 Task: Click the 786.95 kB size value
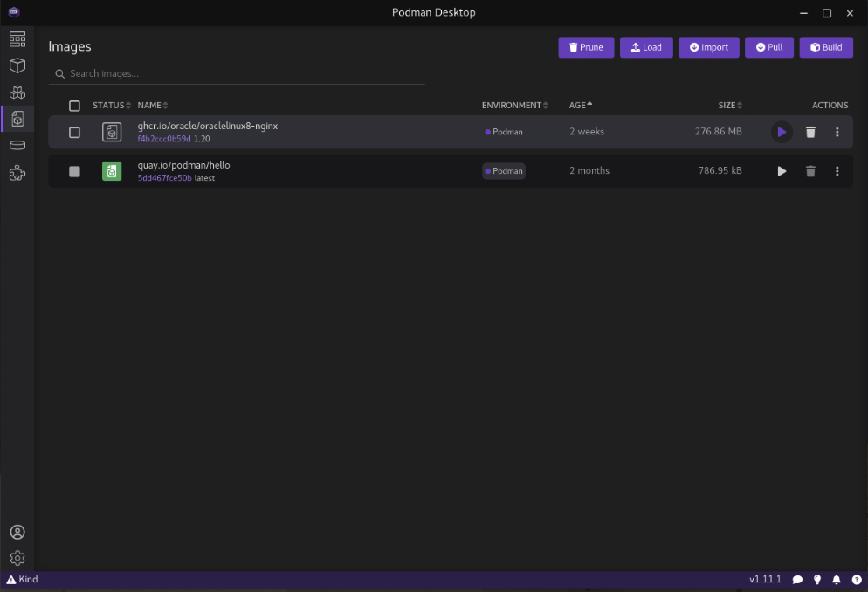[720, 170]
